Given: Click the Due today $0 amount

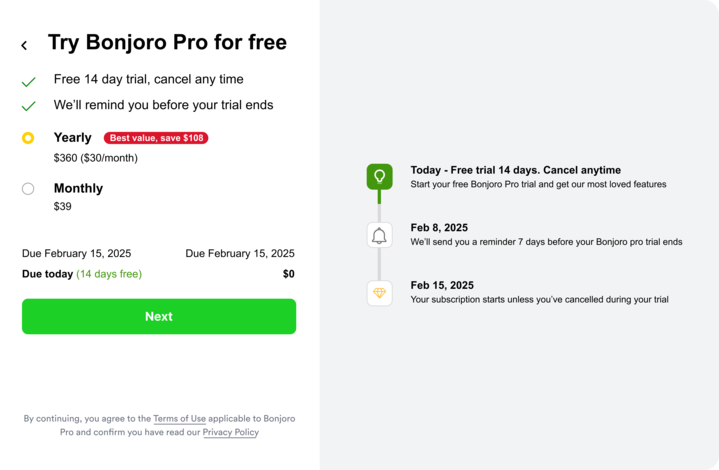Looking at the screenshot, I should coord(288,274).
